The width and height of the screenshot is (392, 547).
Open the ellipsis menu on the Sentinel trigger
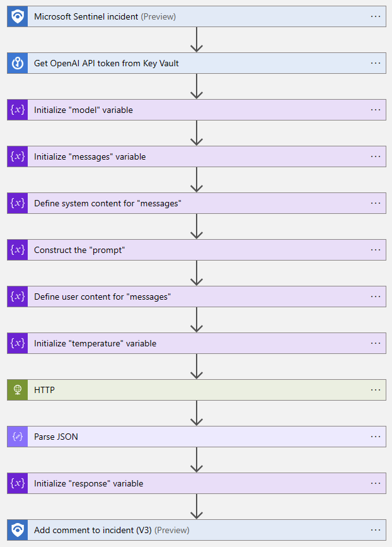(376, 16)
